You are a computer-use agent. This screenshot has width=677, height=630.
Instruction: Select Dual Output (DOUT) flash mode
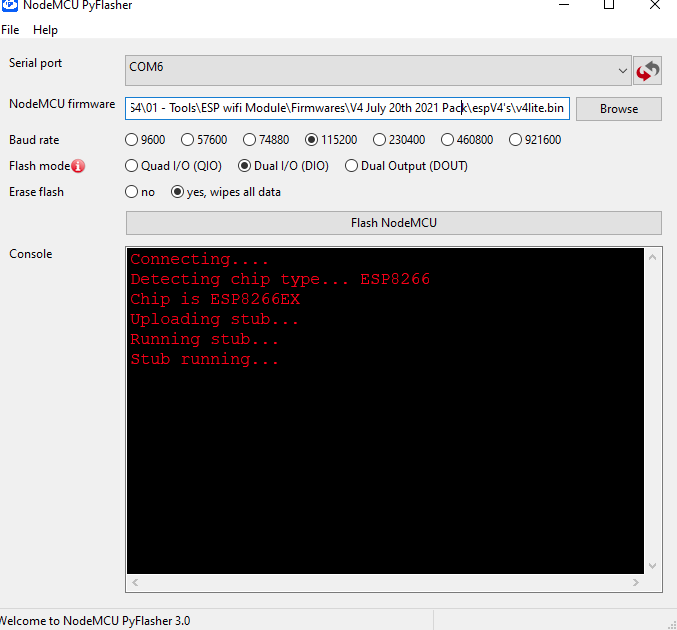point(406,166)
